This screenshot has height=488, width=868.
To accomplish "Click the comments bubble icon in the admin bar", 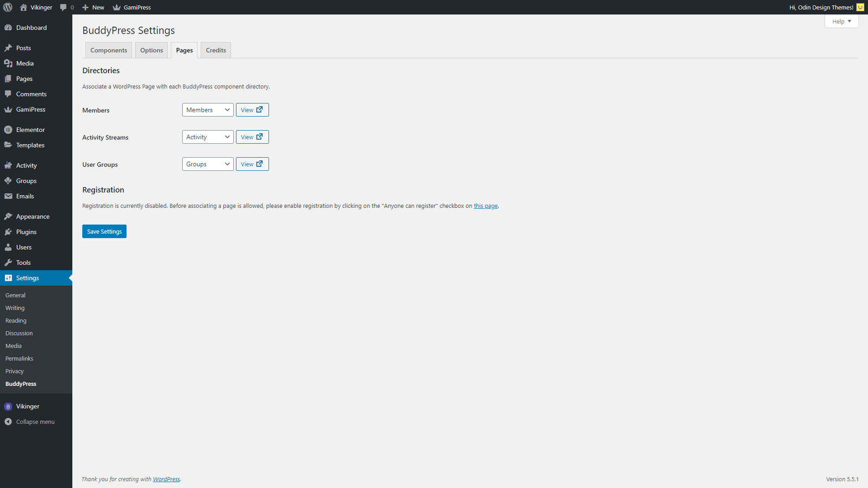I will pyautogui.click(x=63, y=7).
